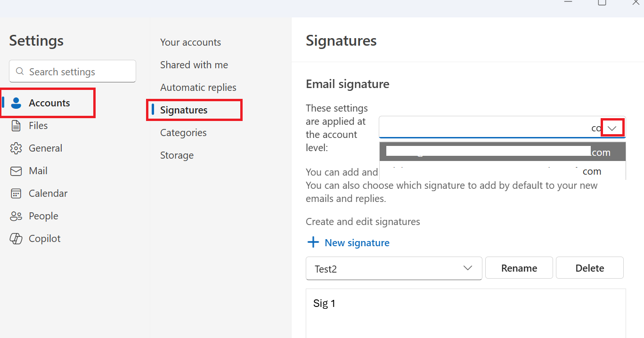Select Categories in the accounts submenu
Image resolution: width=644 pixels, height=338 pixels.
183,133
